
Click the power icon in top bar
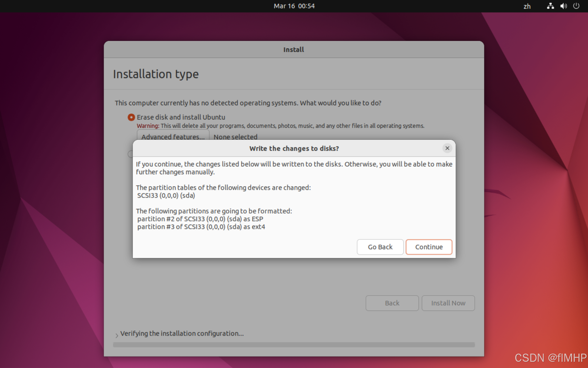tap(576, 6)
